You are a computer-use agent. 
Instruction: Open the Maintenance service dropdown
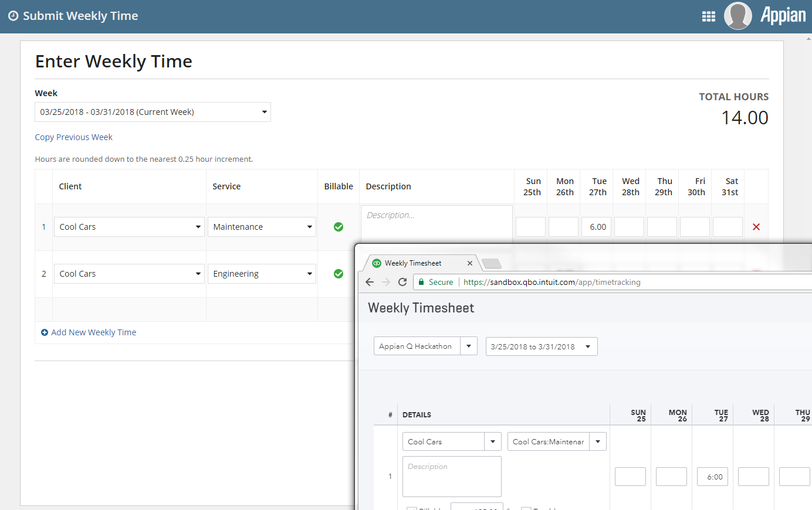(x=262, y=227)
